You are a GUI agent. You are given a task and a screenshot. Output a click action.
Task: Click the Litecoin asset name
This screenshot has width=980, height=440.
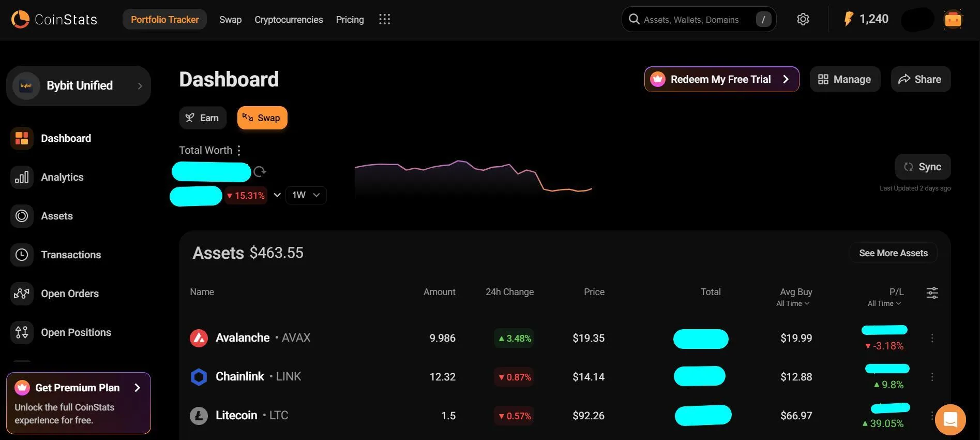(236, 416)
